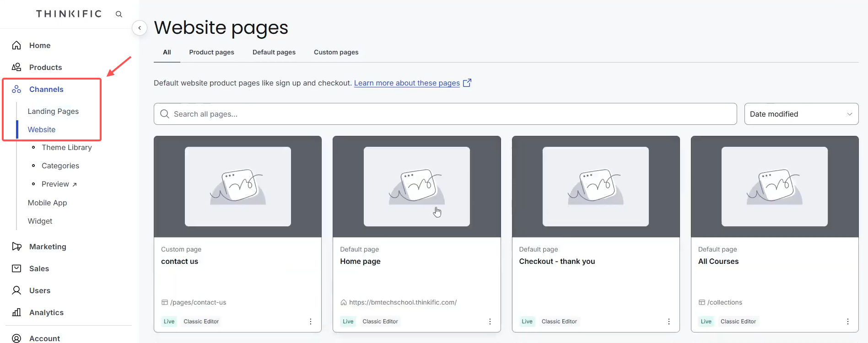This screenshot has height=343, width=868.
Task: Open Widget in sidebar
Action: (x=40, y=221)
